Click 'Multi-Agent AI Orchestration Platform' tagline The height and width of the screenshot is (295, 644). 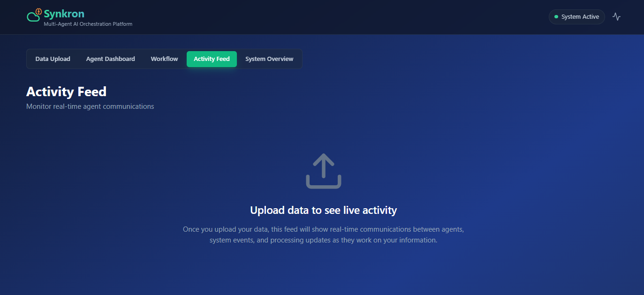point(88,24)
